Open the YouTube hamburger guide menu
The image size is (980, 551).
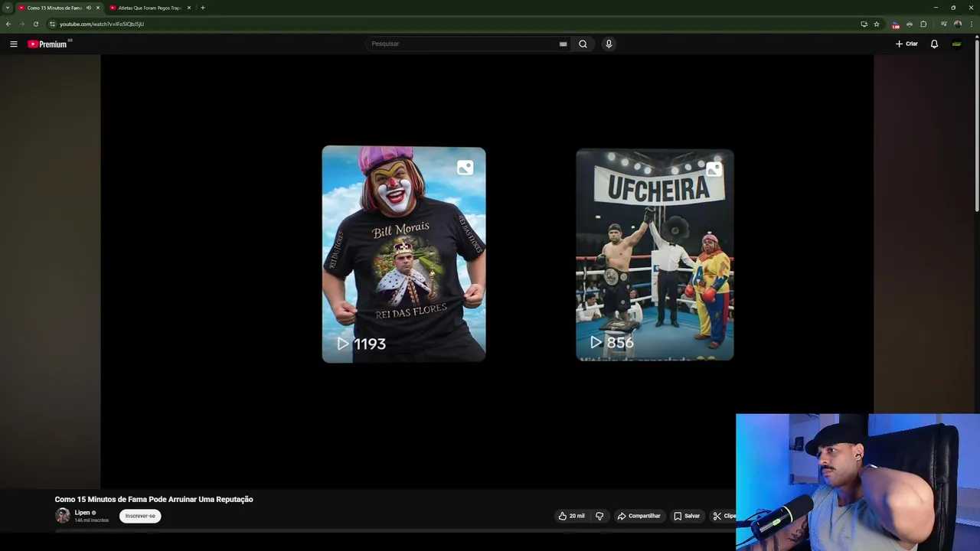[x=13, y=44]
